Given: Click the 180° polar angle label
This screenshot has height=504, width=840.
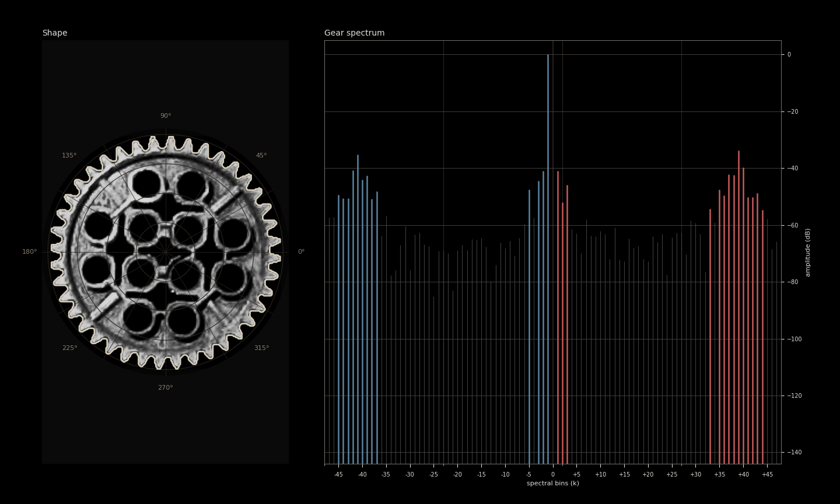Looking at the screenshot, I should point(30,252).
